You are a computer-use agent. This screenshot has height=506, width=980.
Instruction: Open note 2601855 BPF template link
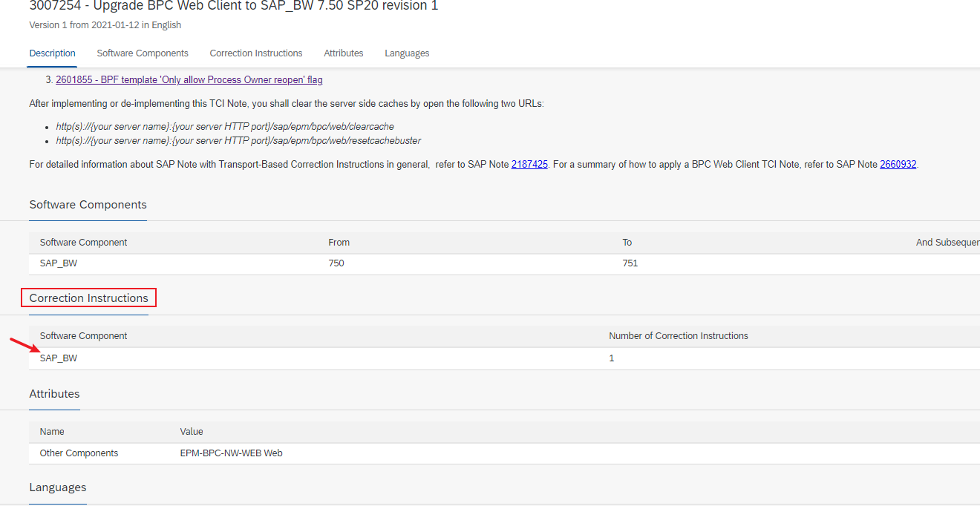pos(189,80)
